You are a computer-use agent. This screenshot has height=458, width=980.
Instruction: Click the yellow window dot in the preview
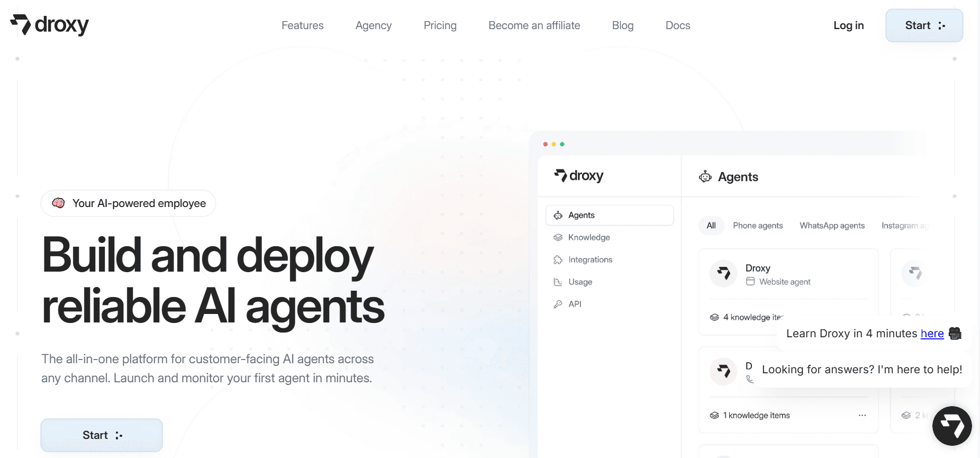tap(554, 144)
